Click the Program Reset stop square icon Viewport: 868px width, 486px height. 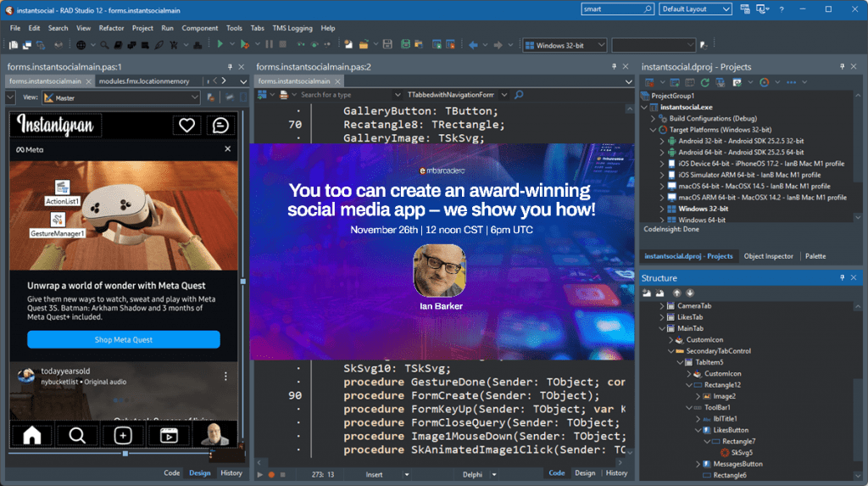point(282,44)
